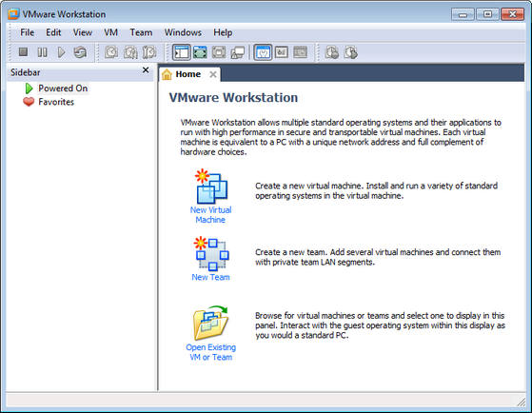Click the window resize grip in status bar

pyautogui.click(x=522, y=402)
